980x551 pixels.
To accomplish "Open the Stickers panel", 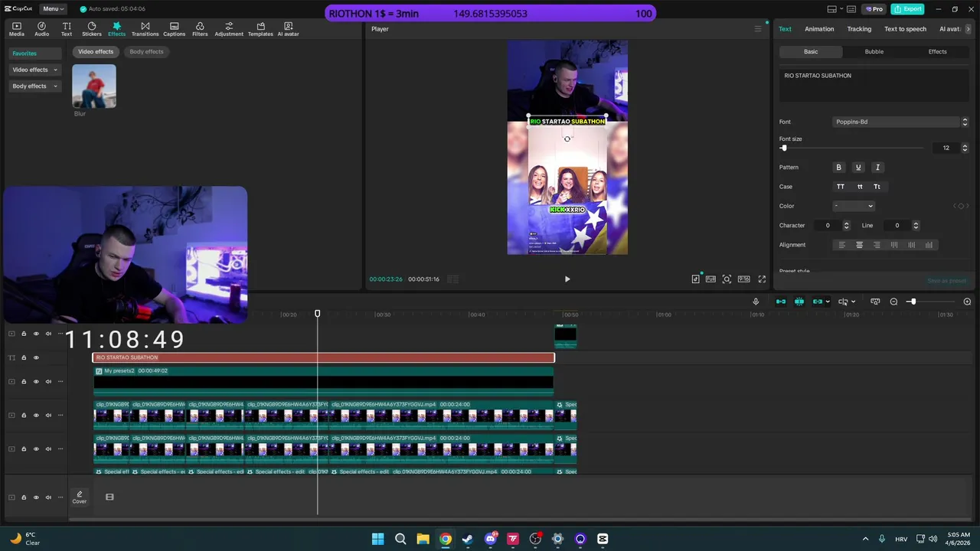I will click(92, 29).
